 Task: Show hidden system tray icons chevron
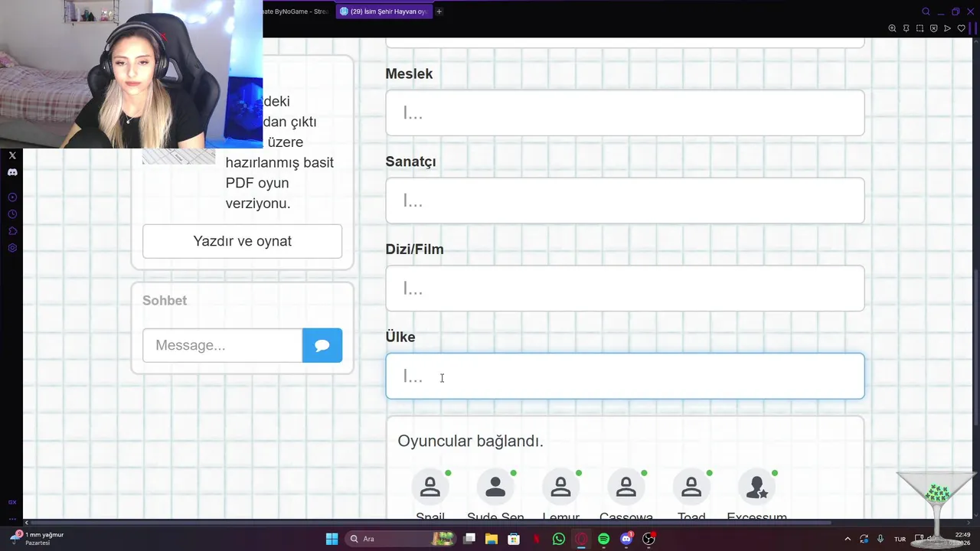(848, 539)
